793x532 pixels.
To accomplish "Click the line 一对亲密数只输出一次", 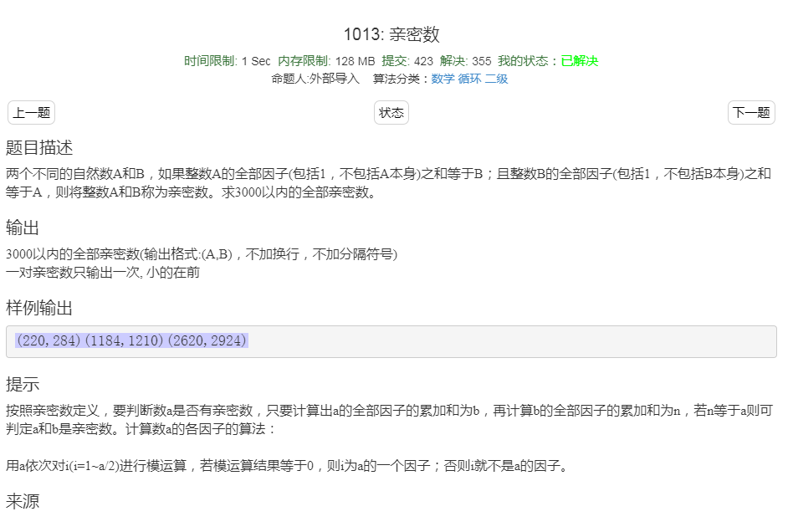I will [103, 273].
